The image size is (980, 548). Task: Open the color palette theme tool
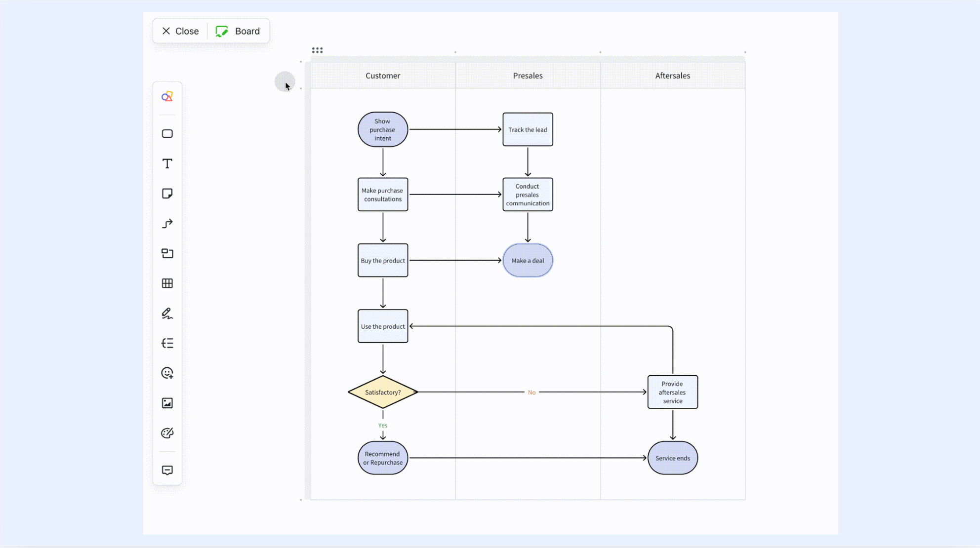[x=167, y=433]
